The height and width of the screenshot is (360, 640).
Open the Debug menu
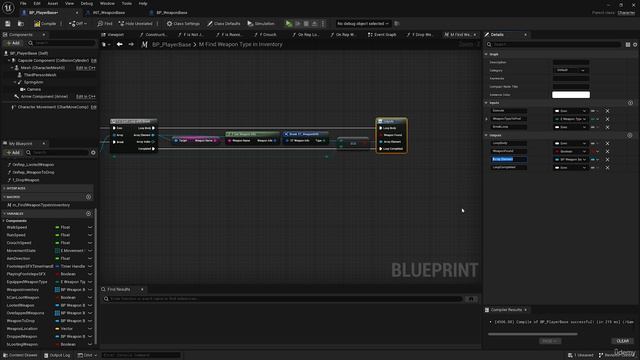coord(87,4)
